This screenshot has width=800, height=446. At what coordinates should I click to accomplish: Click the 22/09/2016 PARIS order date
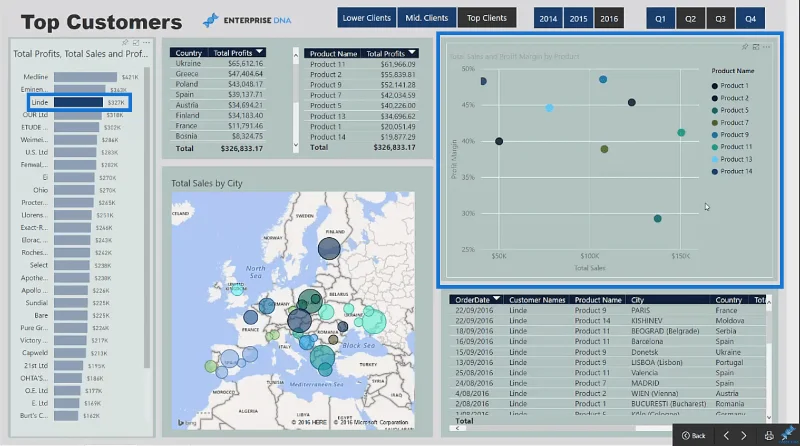tap(474, 310)
